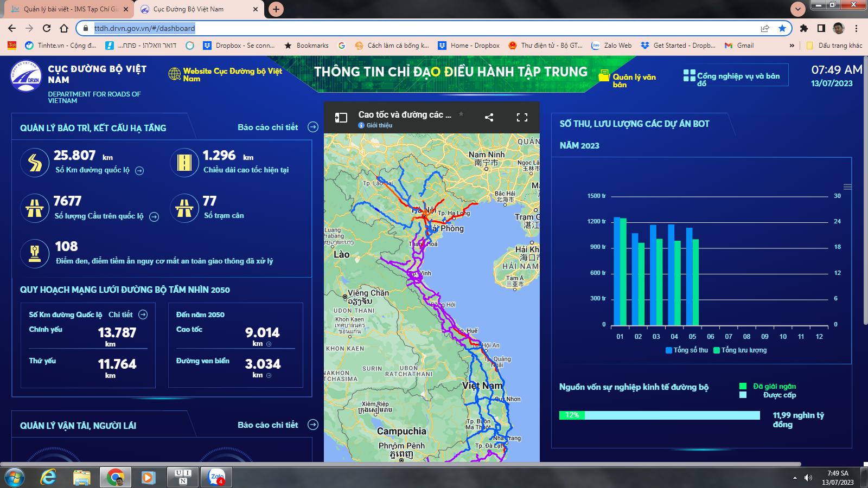Open the map in fullscreen view
Viewport: 868px width, 488px height.
click(x=522, y=117)
